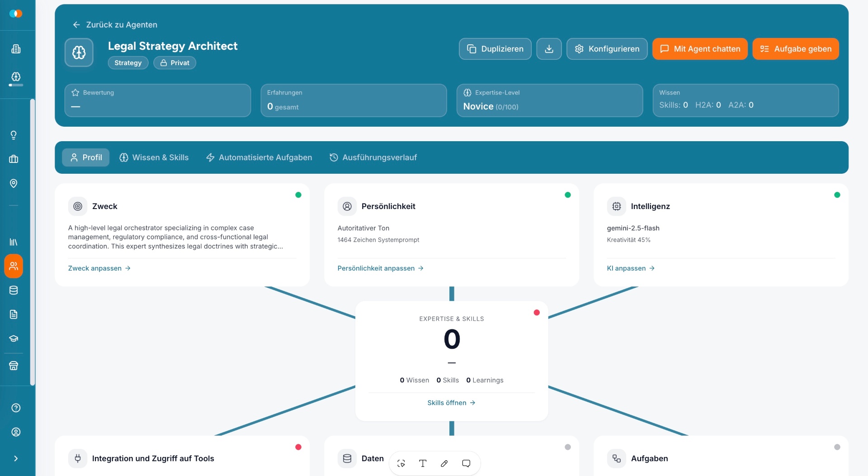Click the Aufgabe geben button
The width and height of the screenshot is (868, 476).
click(x=796, y=49)
